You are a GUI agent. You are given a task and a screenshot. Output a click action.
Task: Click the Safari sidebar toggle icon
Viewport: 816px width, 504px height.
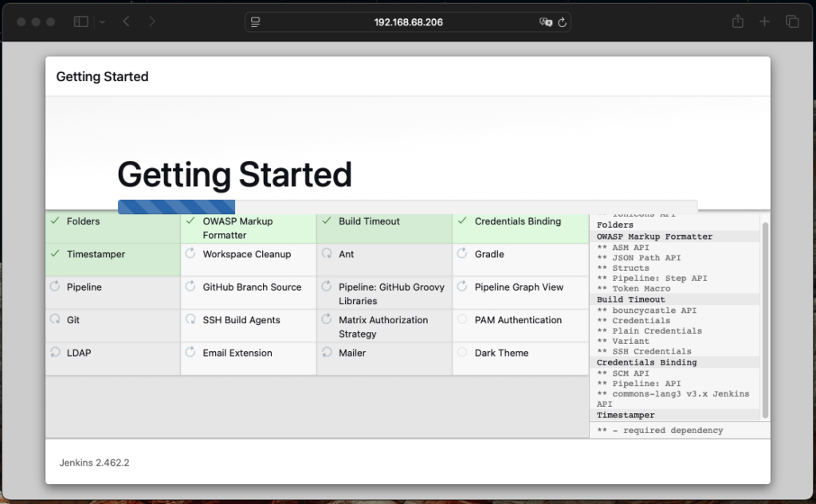click(x=80, y=21)
